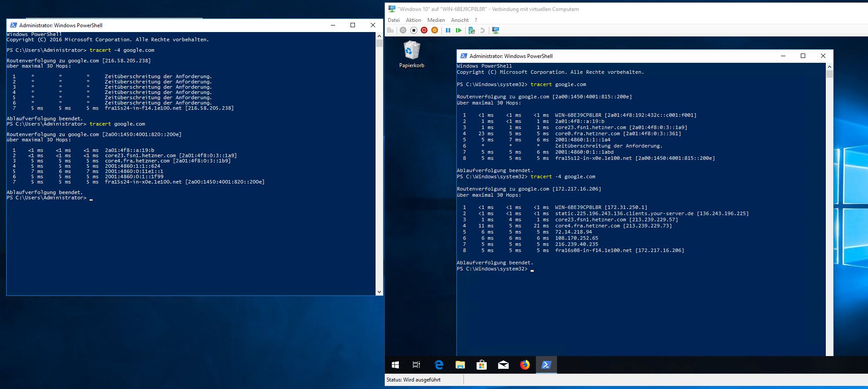Open the Datei menu
This screenshot has width=868, height=389.
coord(394,20)
